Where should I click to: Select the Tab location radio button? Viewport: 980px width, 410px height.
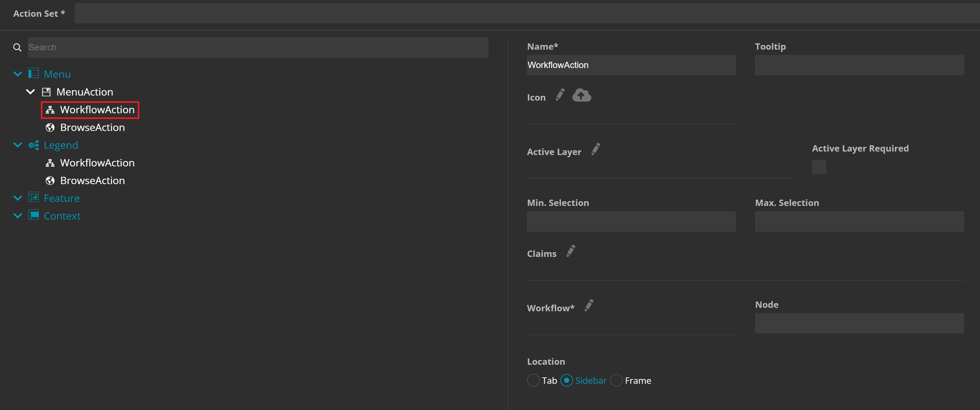point(533,380)
